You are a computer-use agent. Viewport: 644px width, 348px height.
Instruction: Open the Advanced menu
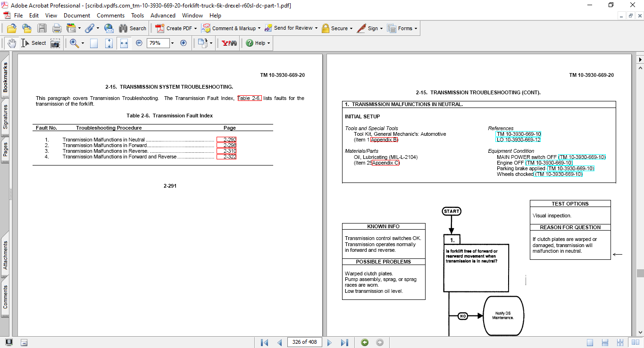[163, 16]
